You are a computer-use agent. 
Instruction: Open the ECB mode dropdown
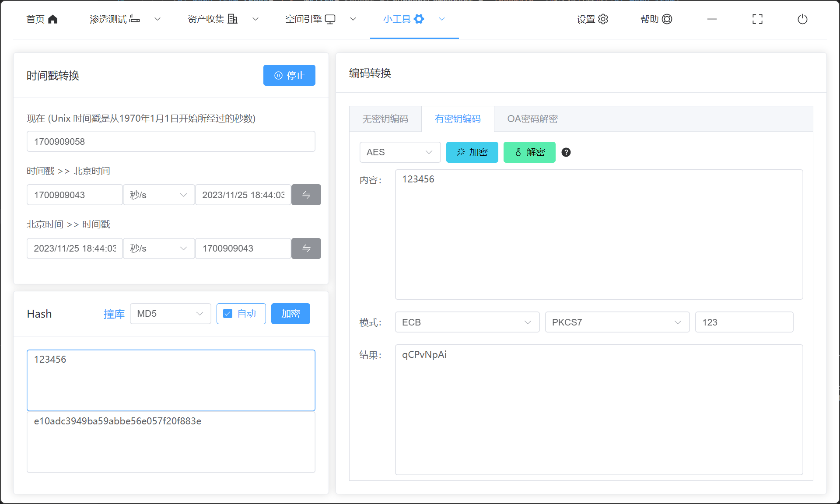coord(467,322)
